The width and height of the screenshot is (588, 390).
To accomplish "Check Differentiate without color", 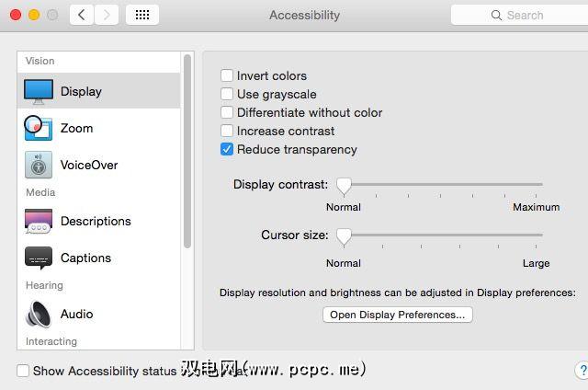I will [227, 112].
